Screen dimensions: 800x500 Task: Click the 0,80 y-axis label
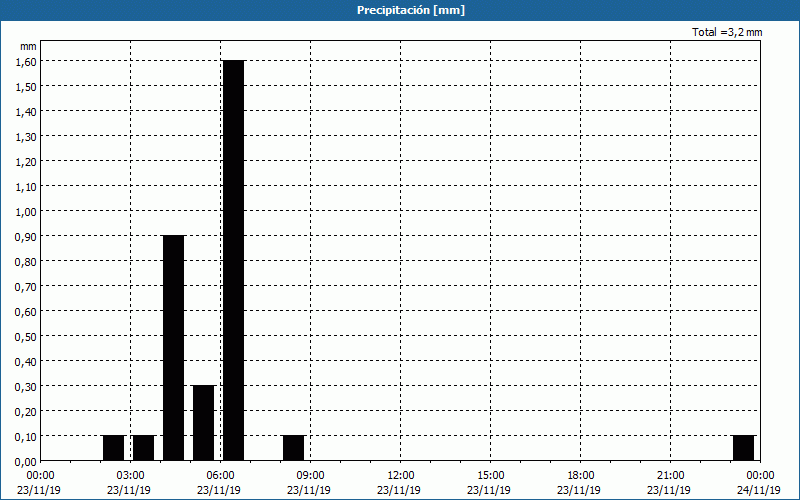coord(26,261)
